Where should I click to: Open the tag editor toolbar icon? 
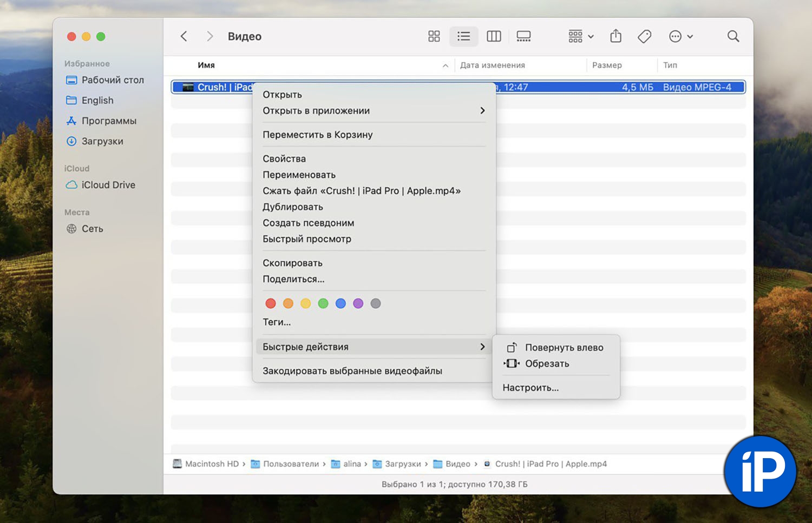click(644, 36)
